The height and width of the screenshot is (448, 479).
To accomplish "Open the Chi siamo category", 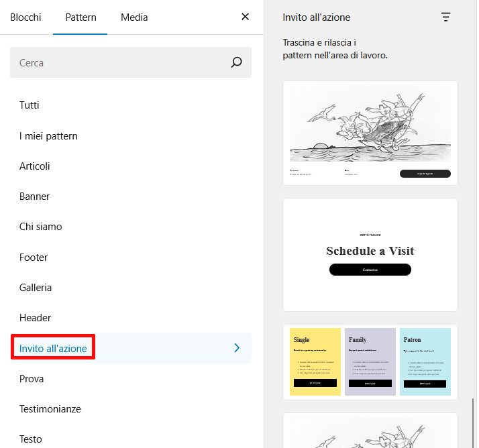I will pos(41,227).
